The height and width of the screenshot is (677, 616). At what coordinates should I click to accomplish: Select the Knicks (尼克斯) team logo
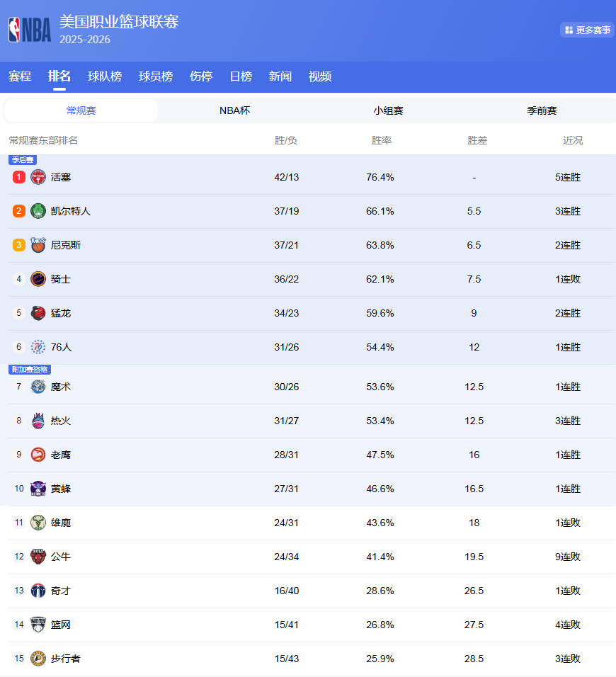click(x=38, y=244)
